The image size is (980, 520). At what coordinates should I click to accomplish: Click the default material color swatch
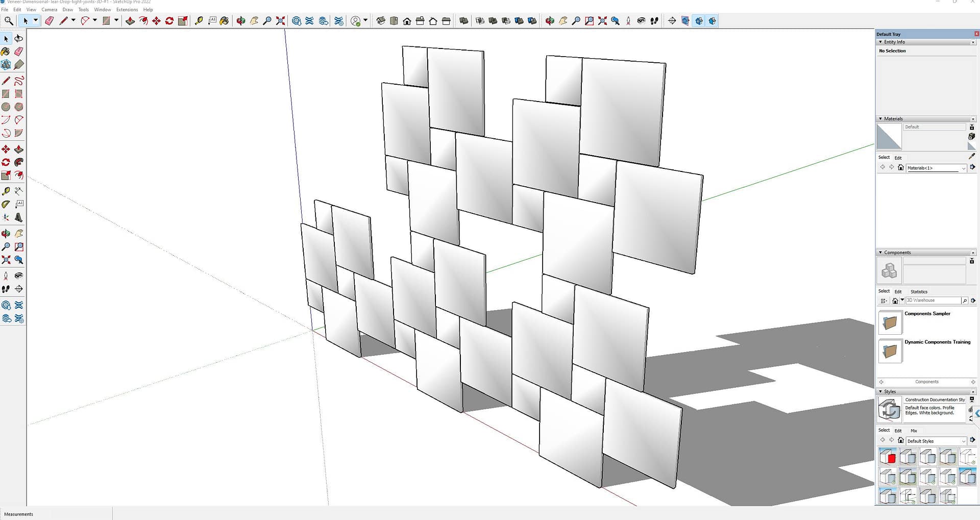click(x=889, y=136)
